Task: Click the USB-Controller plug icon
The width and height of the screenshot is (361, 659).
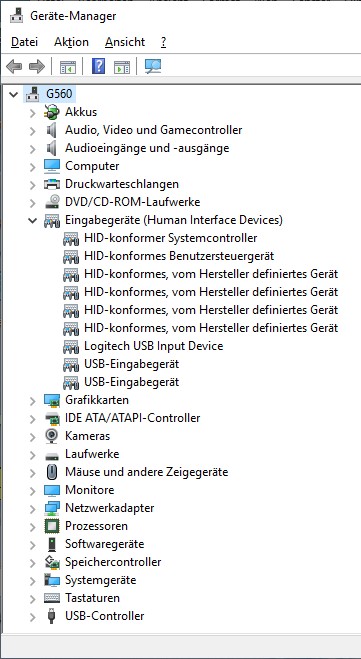Action: coord(52,616)
